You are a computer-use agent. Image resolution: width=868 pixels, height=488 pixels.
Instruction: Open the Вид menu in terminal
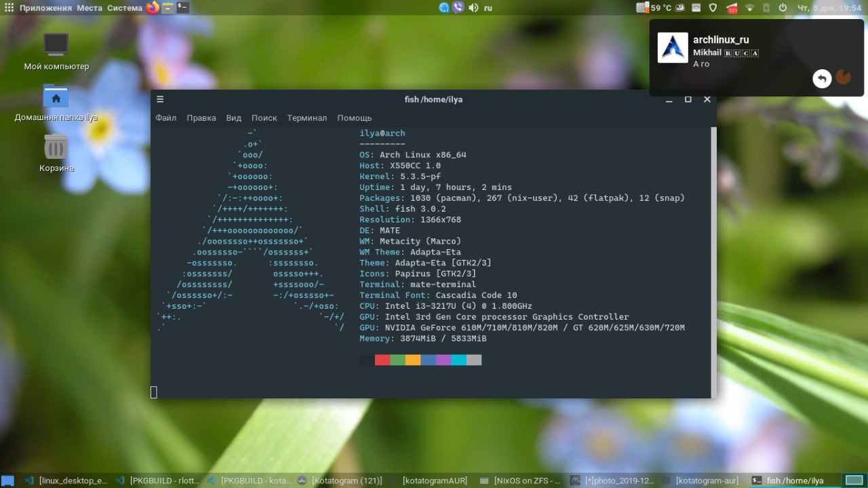[x=234, y=117]
